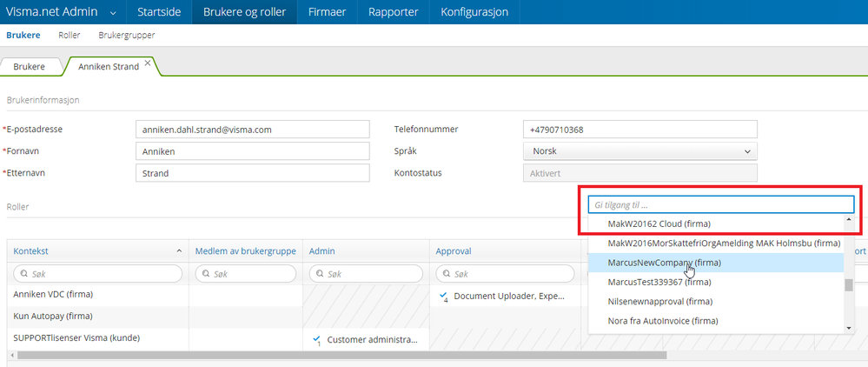
Task: Click the E-postadresse input field
Action: (253, 130)
